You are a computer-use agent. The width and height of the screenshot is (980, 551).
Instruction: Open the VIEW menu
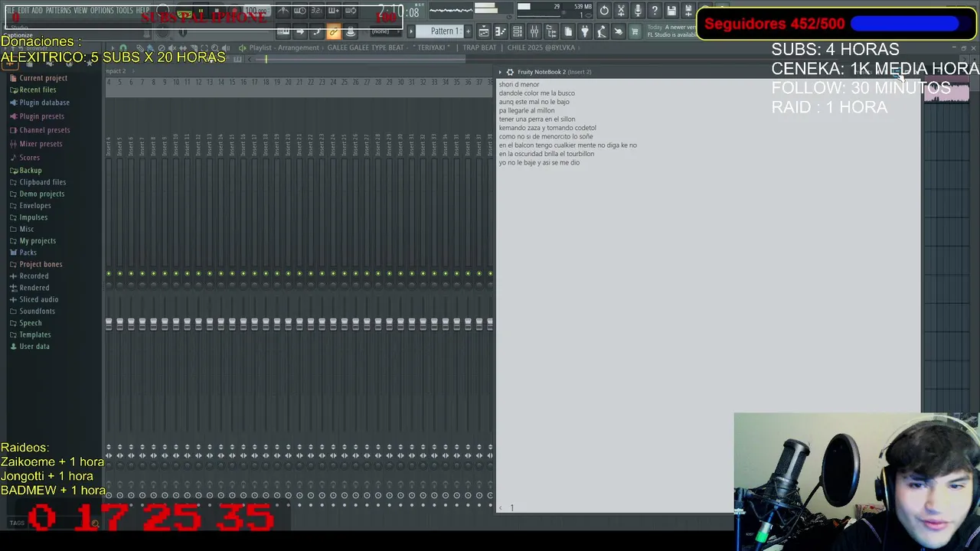(x=80, y=11)
